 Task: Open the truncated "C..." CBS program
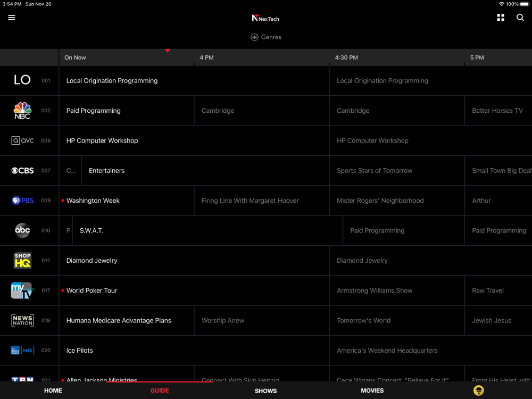tap(71, 171)
